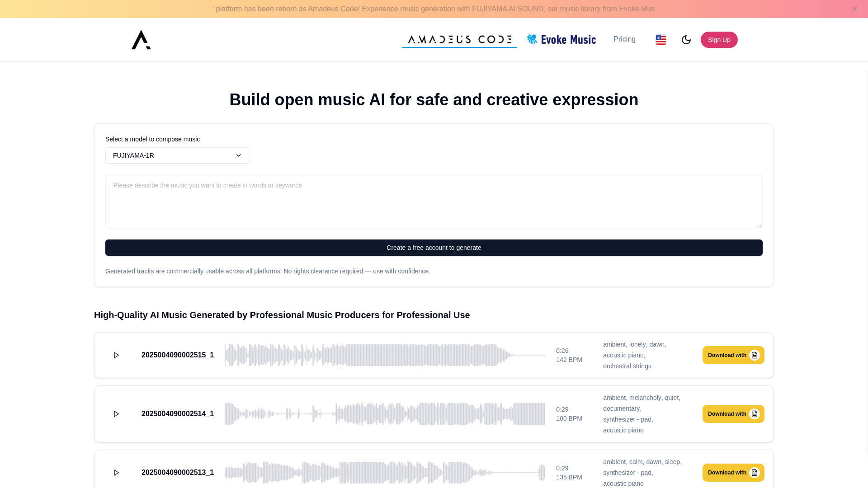This screenshot has height=488, width=868.
Task: Open the US flag language selector
Action: point(660,40)
